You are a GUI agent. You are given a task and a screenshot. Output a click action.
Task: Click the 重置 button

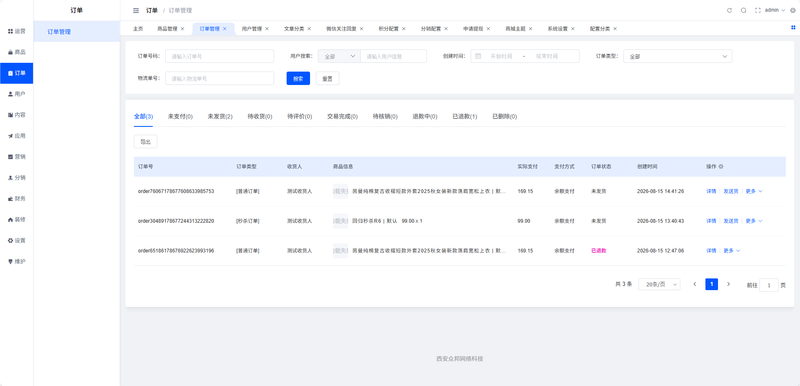click(328, 79)
